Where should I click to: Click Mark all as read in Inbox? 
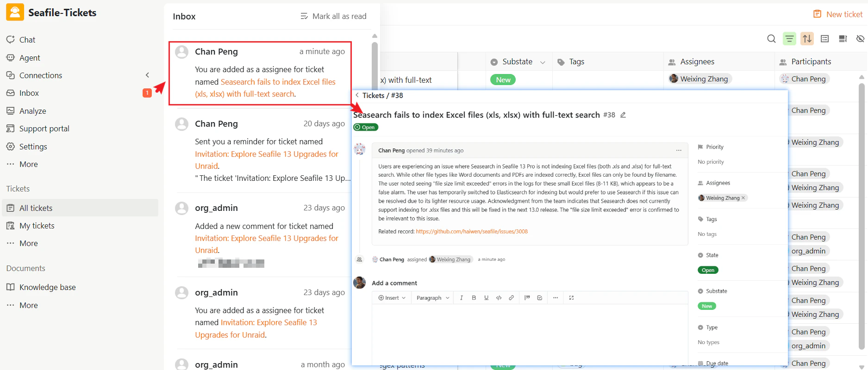(x=333, y=16)
